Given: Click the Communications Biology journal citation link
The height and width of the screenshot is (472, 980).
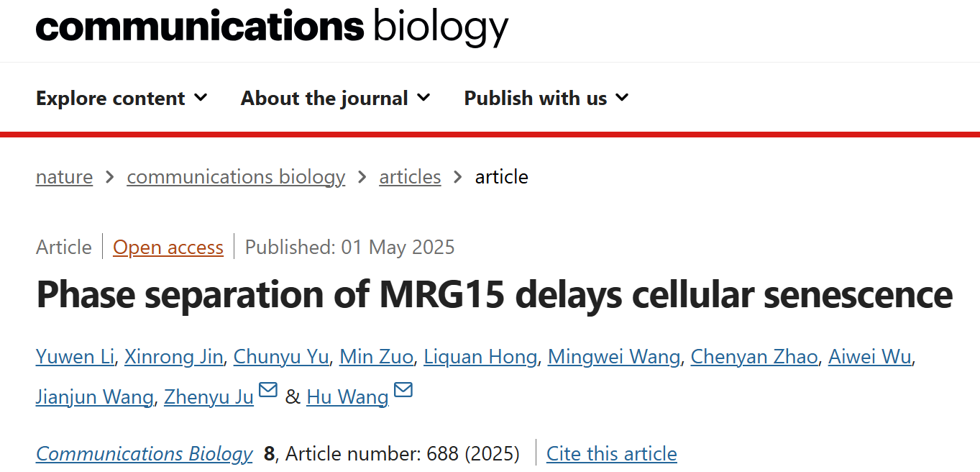Looking at the screenshot, I should tap(145, 454).
